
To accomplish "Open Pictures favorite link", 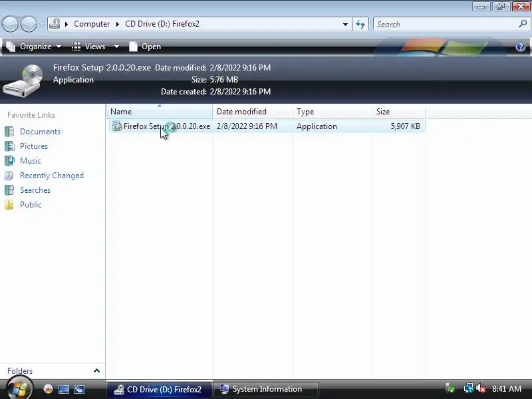I will [34, 146].
